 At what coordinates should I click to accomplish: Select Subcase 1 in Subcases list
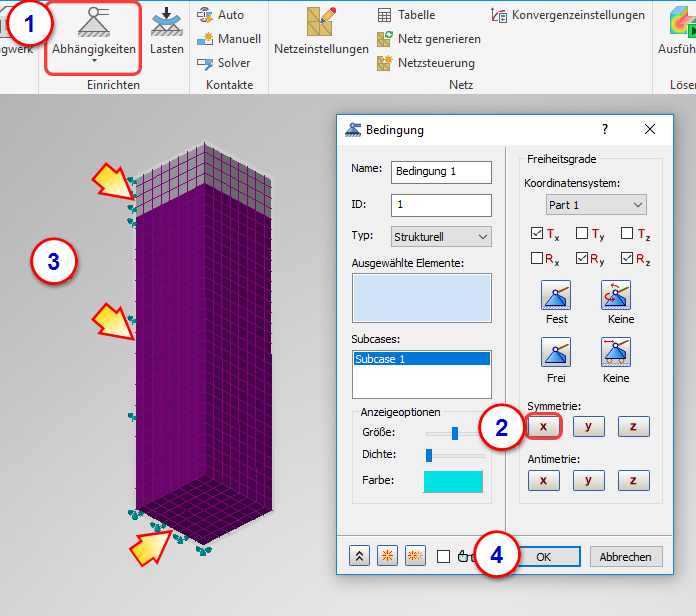coord(422,359)
